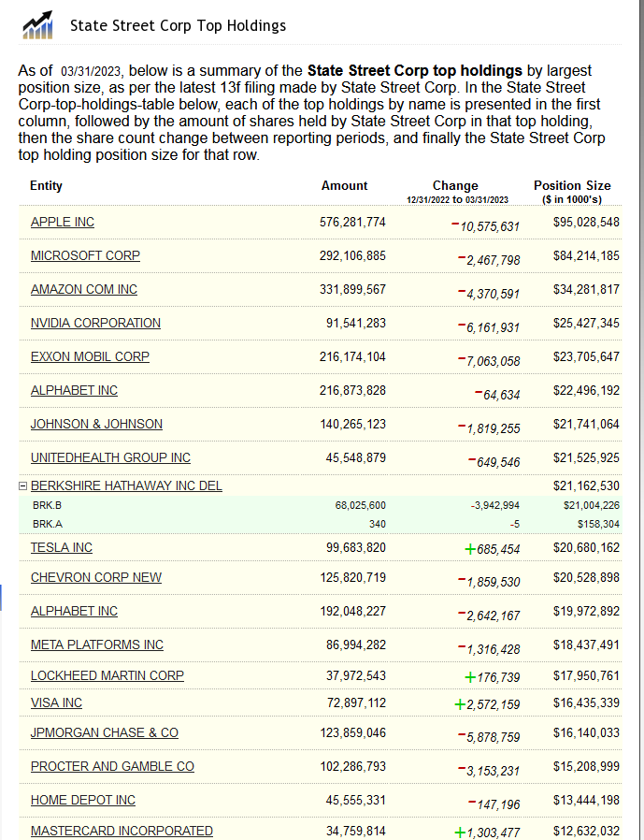Viewport: 644px width, 840px height.
Task: Click Tesla's change value +685,454
Action: pyautogui.click(x=492, y=549)
